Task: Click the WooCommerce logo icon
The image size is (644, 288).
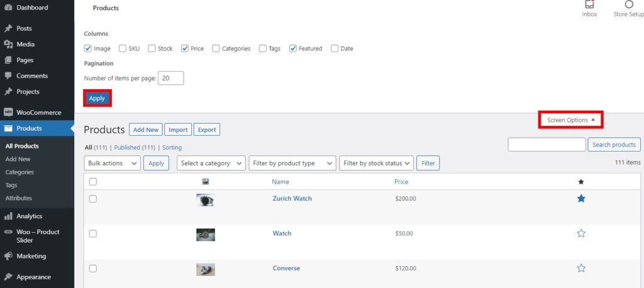Action: 8,113
